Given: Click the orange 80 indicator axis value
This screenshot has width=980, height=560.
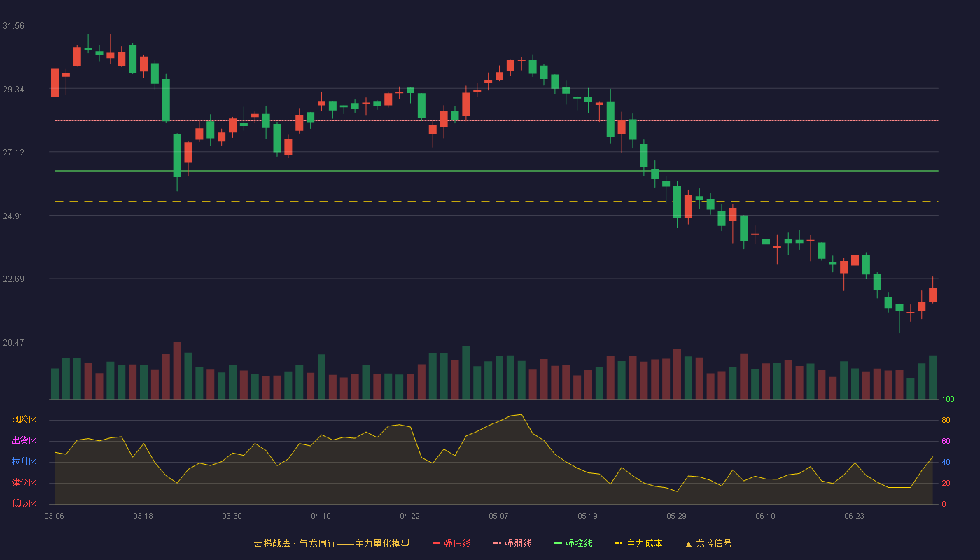Looking at the screenshot, I should (946, 420).
